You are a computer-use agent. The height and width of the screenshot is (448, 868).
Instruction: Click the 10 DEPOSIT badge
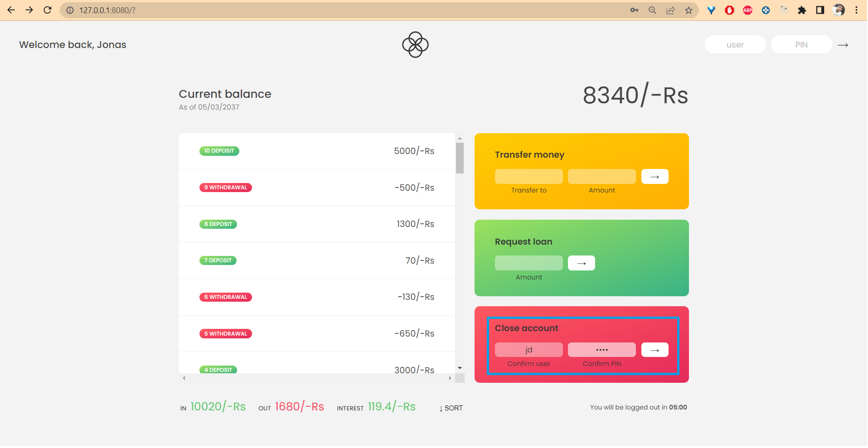[x=219, y=151]
